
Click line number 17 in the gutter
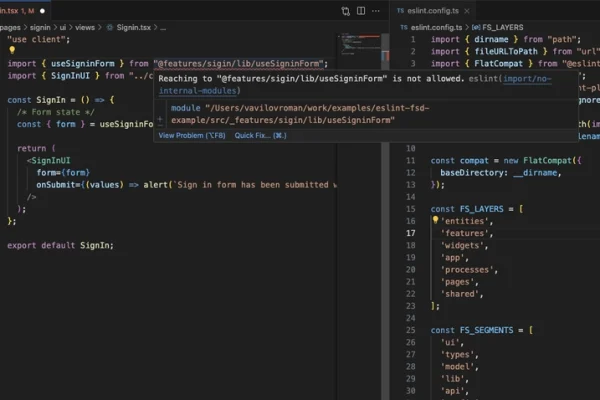click(411, 233)
